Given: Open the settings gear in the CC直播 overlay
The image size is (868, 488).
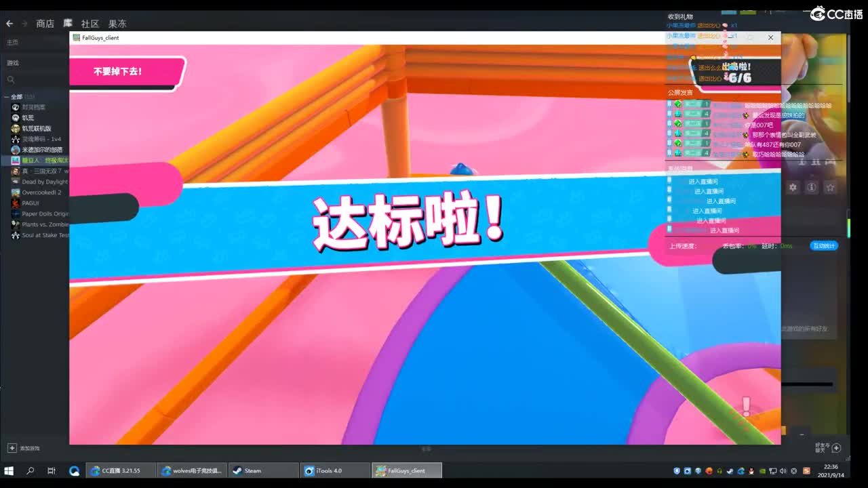Looking at the screenshot, I should [x=793, y=187].
